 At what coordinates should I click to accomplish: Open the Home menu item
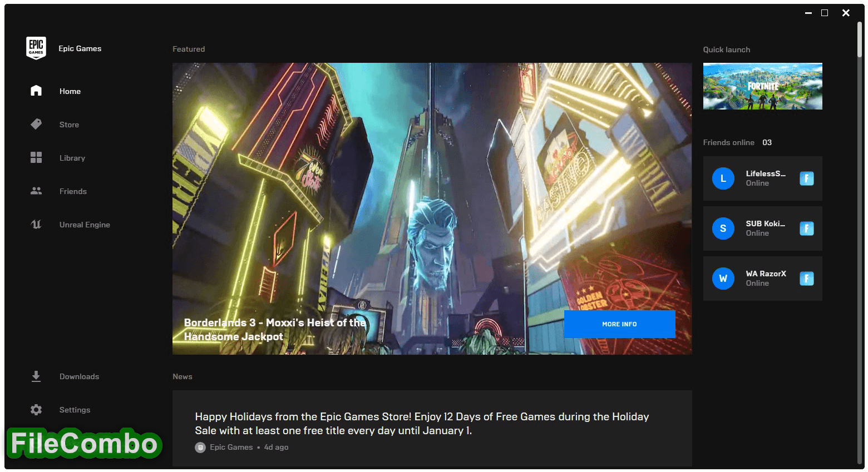[70, 91]
